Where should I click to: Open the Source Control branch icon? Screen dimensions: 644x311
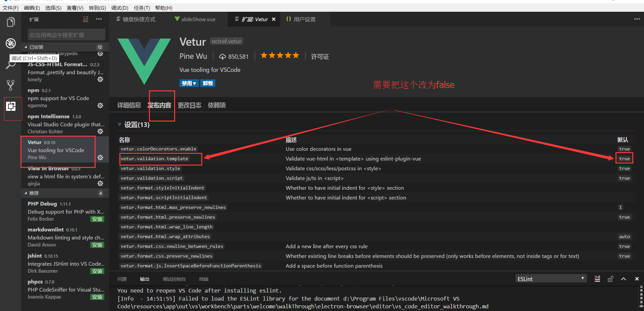[11, 85]
